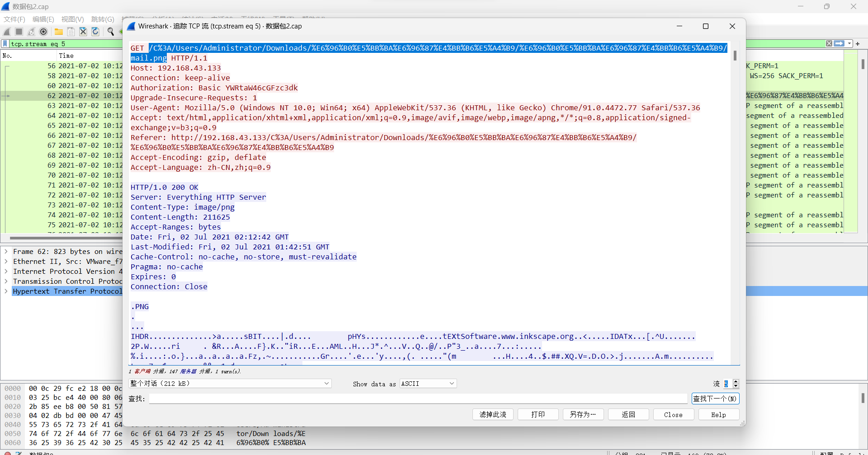Screen dimensions: 868x455
Task: Click the Last-Modified header line
Action: click(x=230, y=247)
